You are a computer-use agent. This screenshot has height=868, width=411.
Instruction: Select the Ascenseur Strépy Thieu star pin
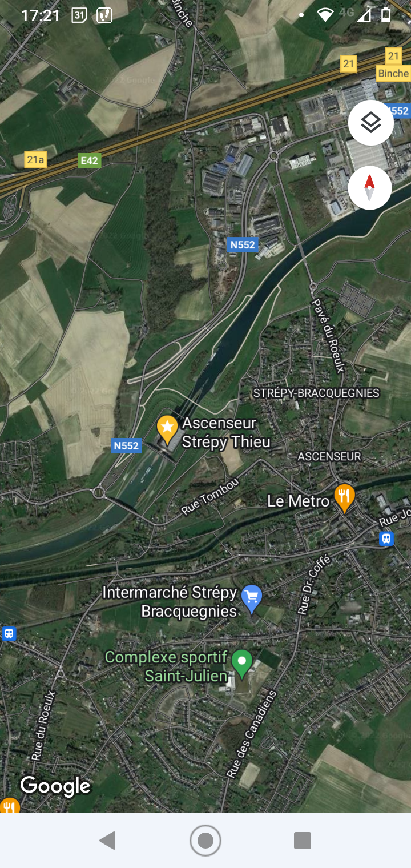click(167, 430)
